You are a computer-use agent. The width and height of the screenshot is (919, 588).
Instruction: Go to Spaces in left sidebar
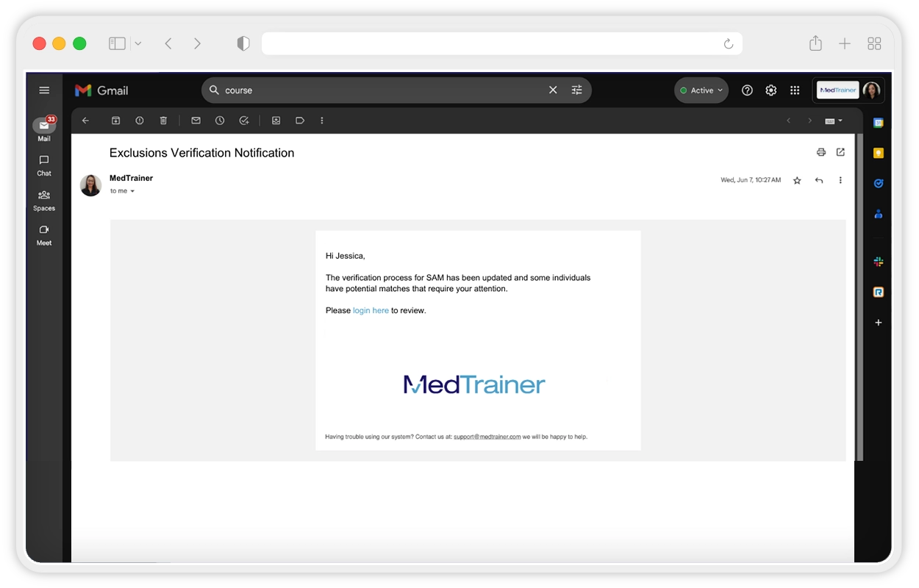(44, 200)
